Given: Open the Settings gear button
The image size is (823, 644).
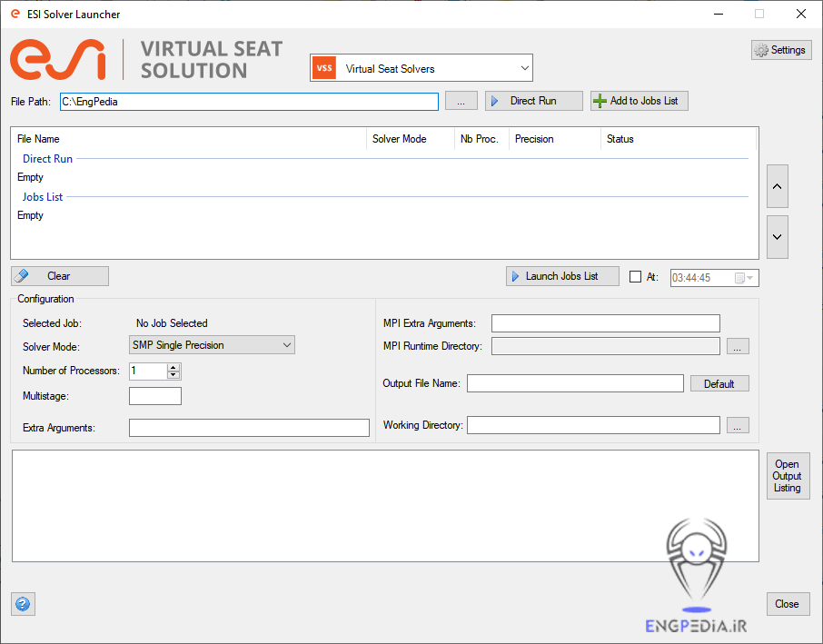Looking at the screenshot, I should click(781, 50).
